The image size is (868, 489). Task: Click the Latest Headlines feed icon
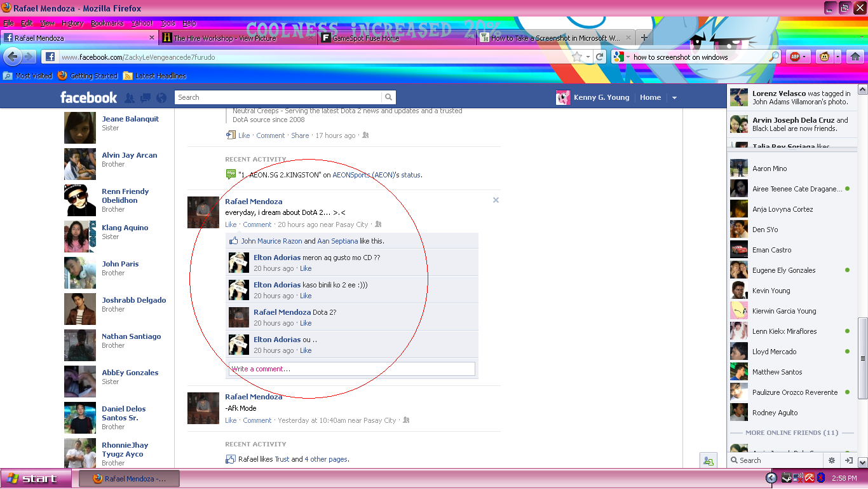[128, 76]
